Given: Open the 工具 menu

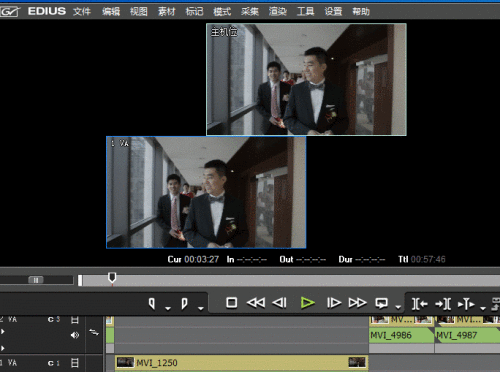Looking at the screenshot, I should 306,12.
